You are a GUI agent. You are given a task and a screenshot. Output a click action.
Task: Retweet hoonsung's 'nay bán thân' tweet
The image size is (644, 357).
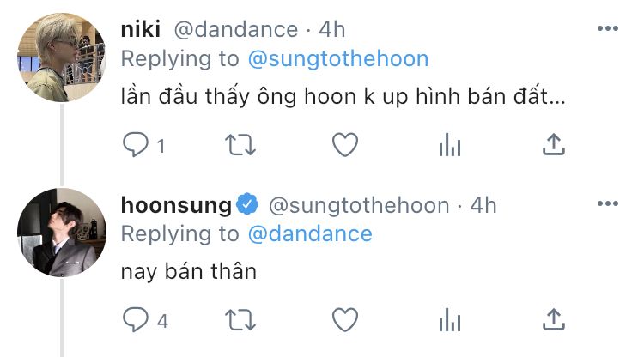click(240, 320)
